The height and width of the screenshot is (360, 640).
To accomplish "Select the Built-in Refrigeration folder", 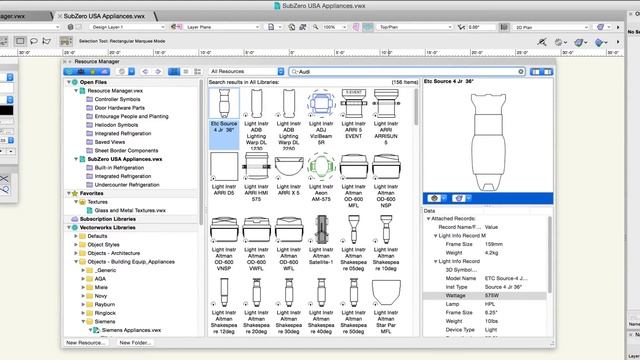I will click(119, 168).
